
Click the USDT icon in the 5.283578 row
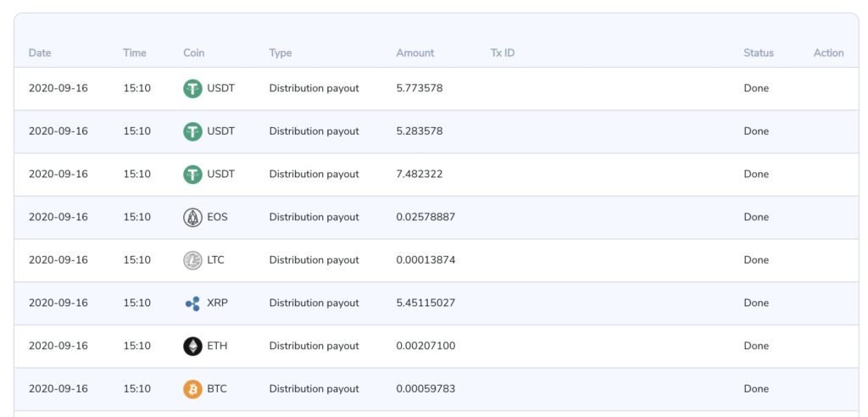(x=192, y=131)
